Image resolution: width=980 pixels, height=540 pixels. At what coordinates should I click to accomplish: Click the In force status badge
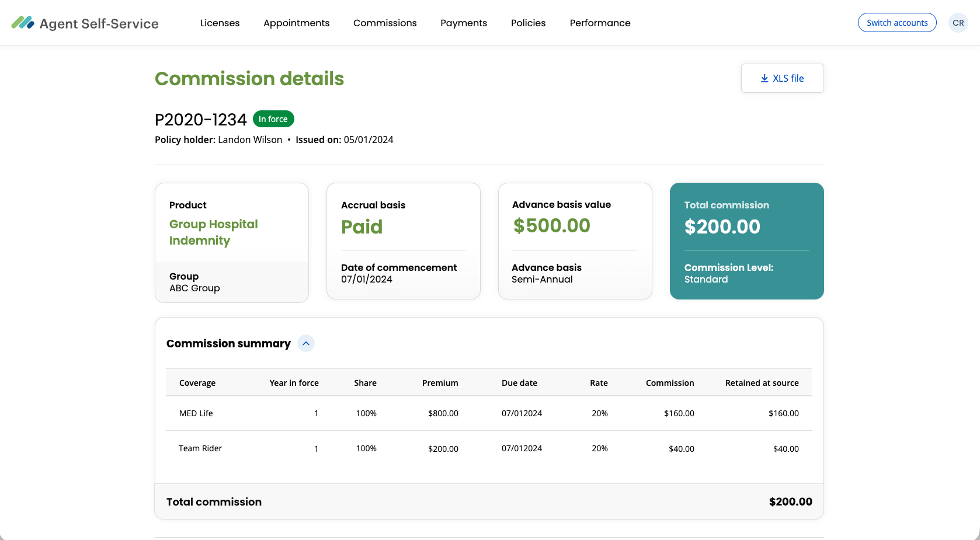click(x=273, y=119)
